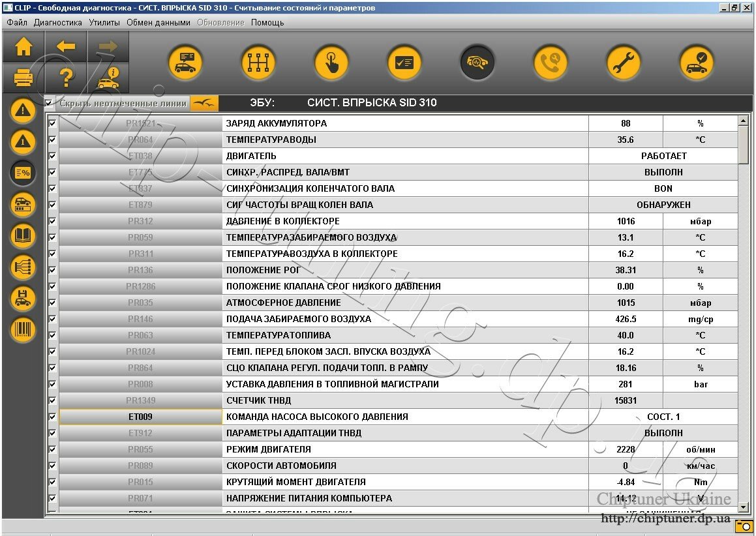The image size is (756, 536).
Task: Open the book manual sidebar icon
Action: coord(23,235)
